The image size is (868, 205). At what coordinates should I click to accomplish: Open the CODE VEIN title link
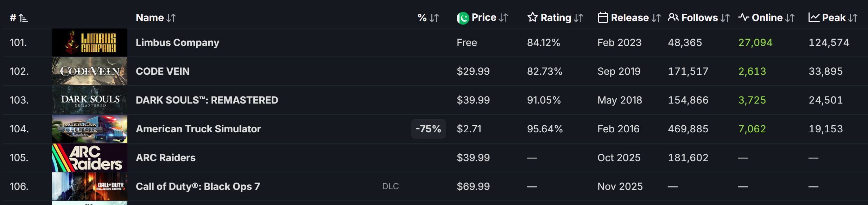(x=163, y=71)
